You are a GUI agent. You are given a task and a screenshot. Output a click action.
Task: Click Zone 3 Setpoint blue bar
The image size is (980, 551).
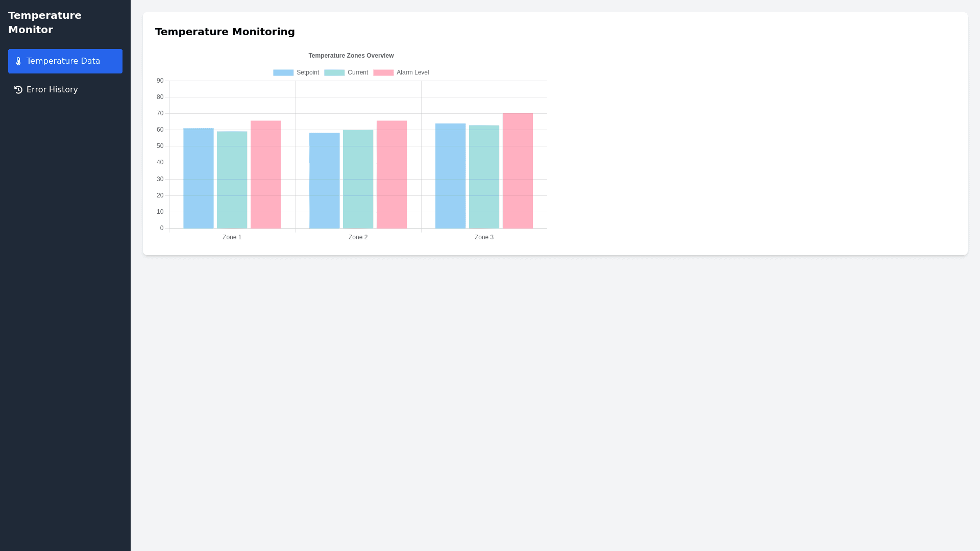[450, 176]
